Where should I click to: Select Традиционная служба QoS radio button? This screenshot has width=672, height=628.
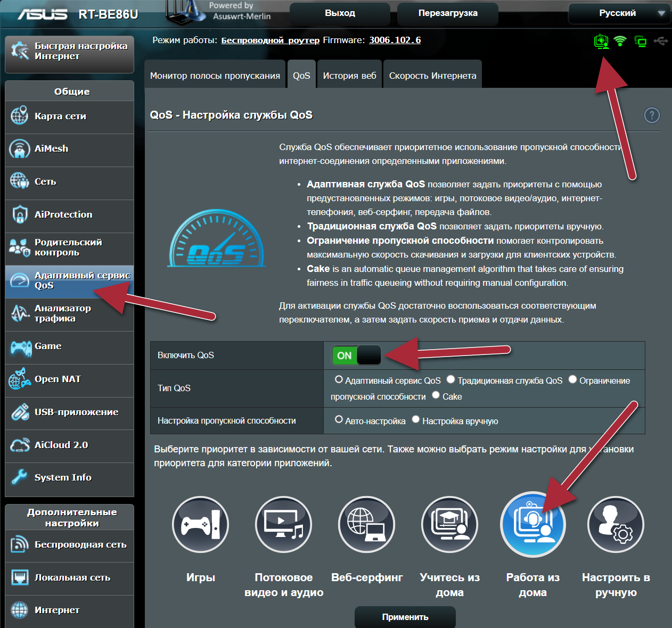pyautogui.click(x=451, y=379)
